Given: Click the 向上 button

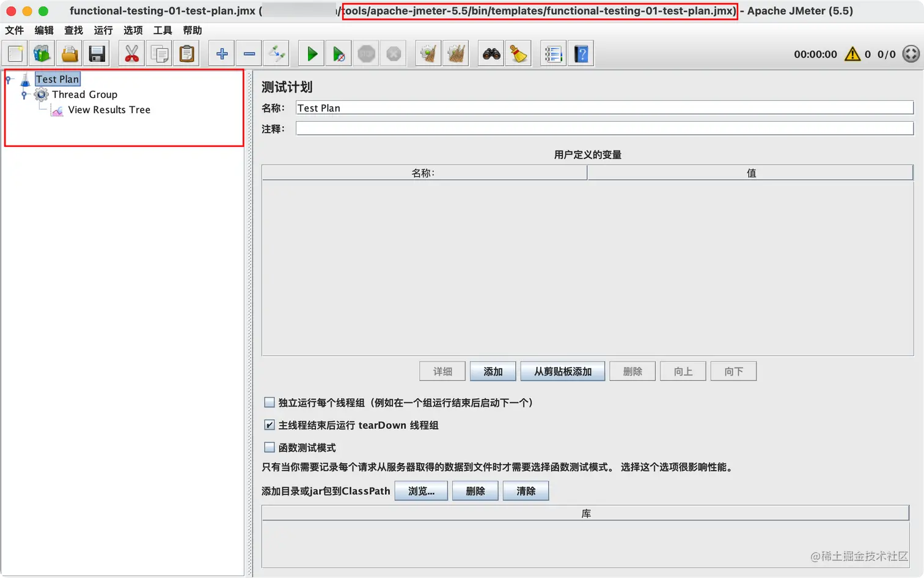Looking at the screenshot, I should point(683,371).
